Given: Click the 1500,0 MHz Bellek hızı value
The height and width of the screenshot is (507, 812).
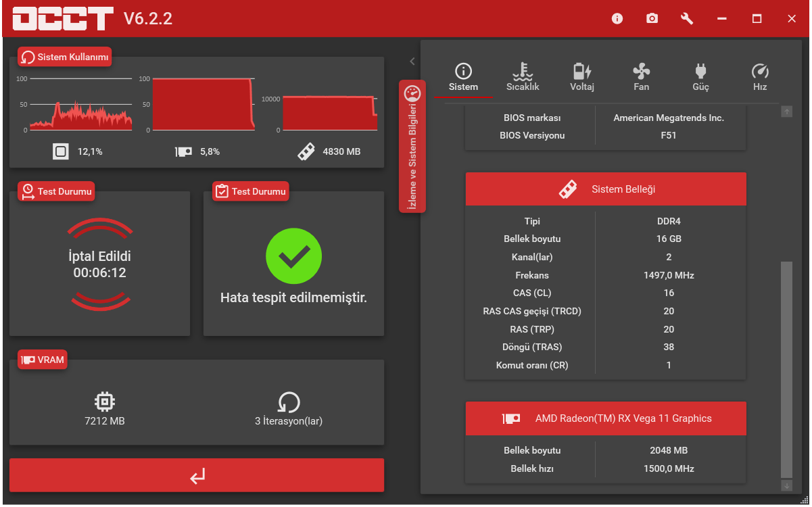Looking at the screenshot, I should tap(669, 468).
